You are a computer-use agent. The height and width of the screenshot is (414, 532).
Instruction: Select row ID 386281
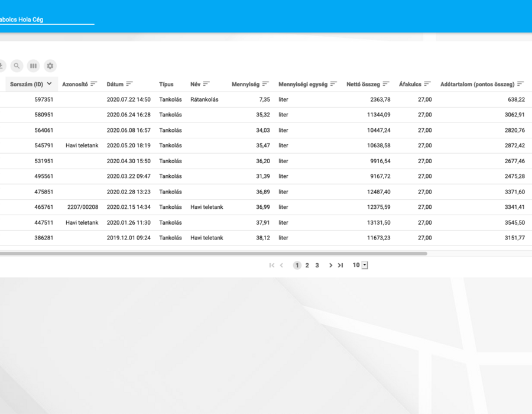coord(44,238)
